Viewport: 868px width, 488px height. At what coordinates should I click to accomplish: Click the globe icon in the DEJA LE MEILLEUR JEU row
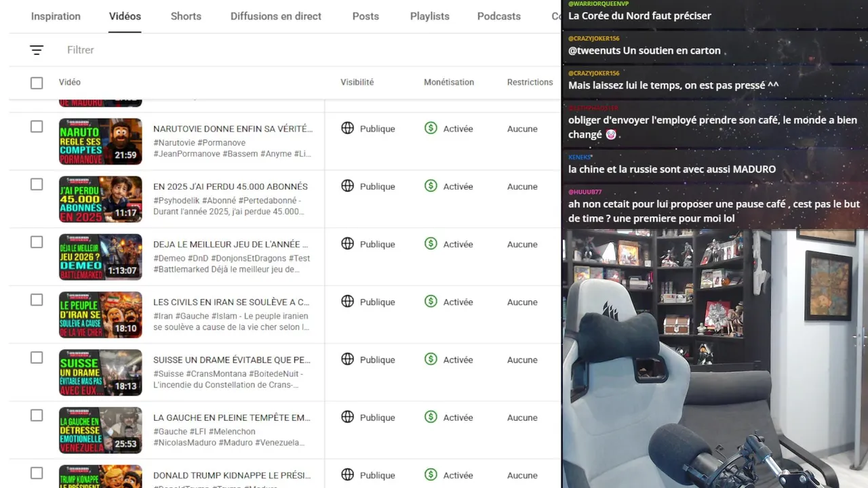point(347,243)
